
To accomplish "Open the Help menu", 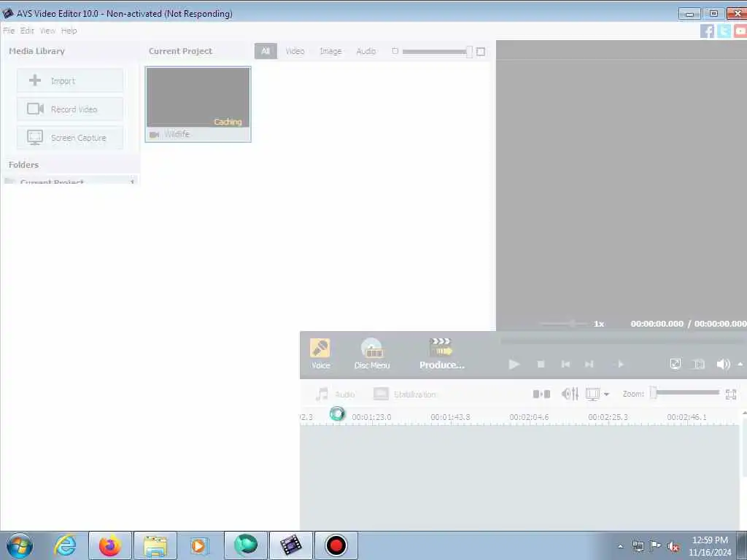I will pos(69,31).
